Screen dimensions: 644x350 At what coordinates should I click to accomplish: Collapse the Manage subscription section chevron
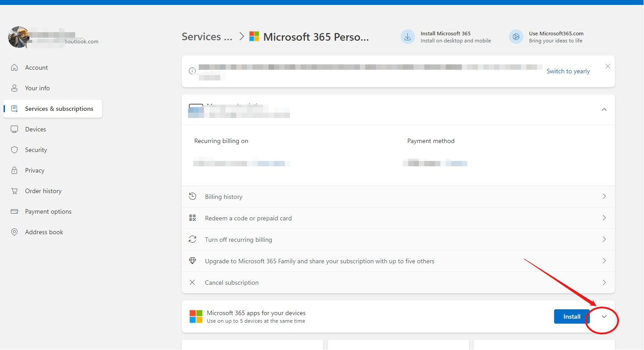(x=604, y=110)
